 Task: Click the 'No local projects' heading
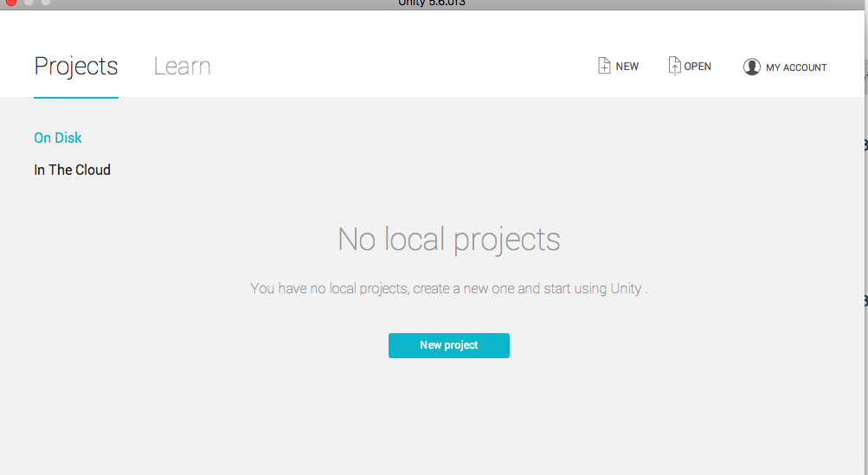(449, 240)
